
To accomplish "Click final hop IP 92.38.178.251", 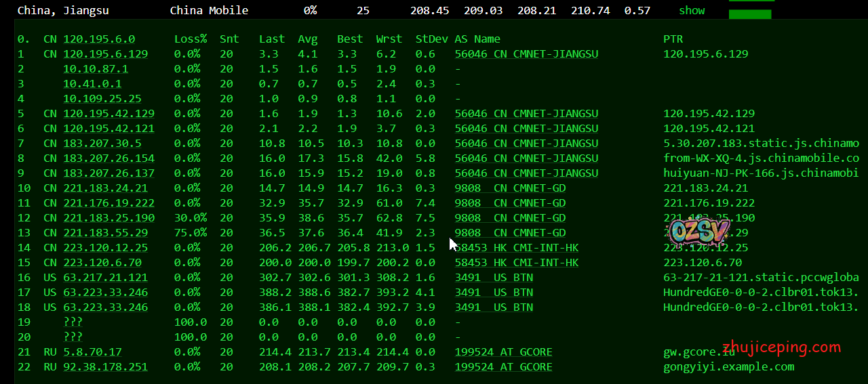I will [105, 367].
